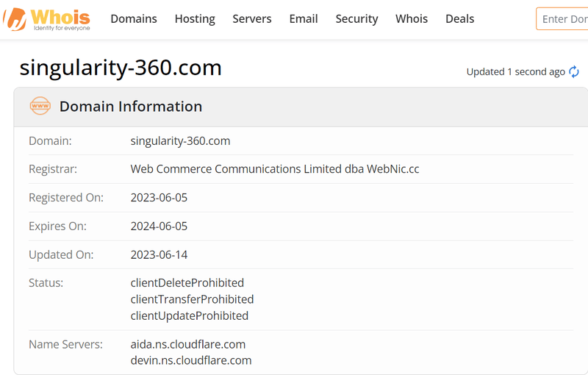Screen dimensions: 588x375
Task: Select the clientUpdateProhibited status
Action: point(190,315)
